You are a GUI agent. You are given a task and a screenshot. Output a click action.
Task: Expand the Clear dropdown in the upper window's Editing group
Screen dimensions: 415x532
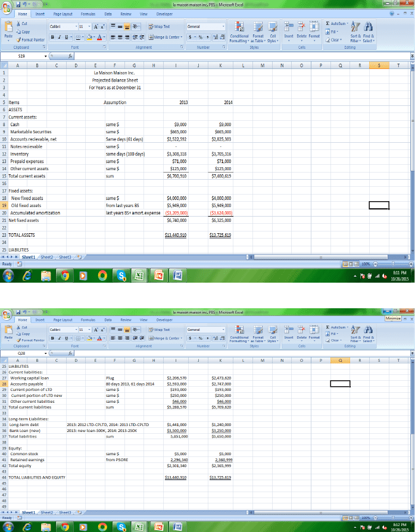point(341,40)
